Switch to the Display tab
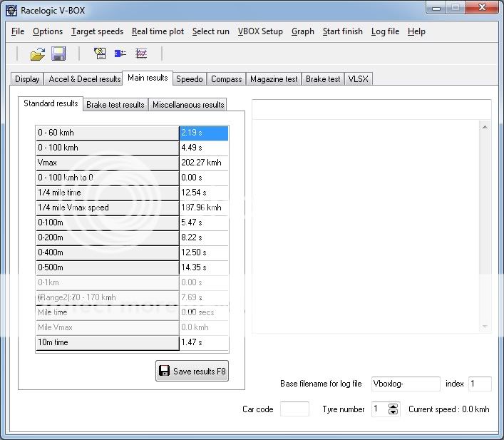Viewport: 504px width, 440px height. click(27, 79)
